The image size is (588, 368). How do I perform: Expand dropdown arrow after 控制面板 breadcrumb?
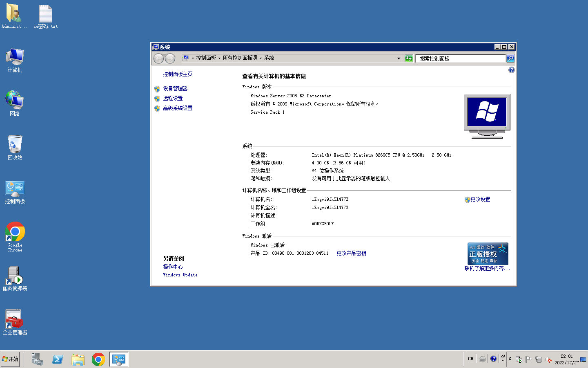tap(219, 58)
